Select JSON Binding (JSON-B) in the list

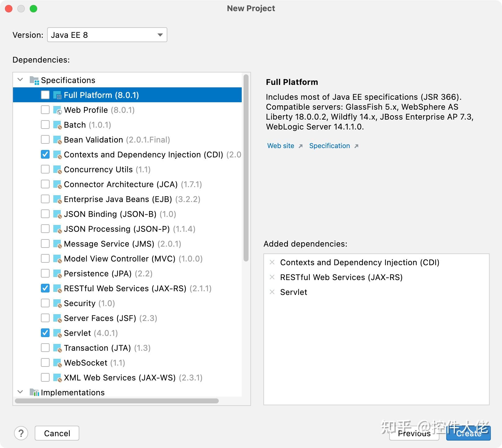click(110, 214)
